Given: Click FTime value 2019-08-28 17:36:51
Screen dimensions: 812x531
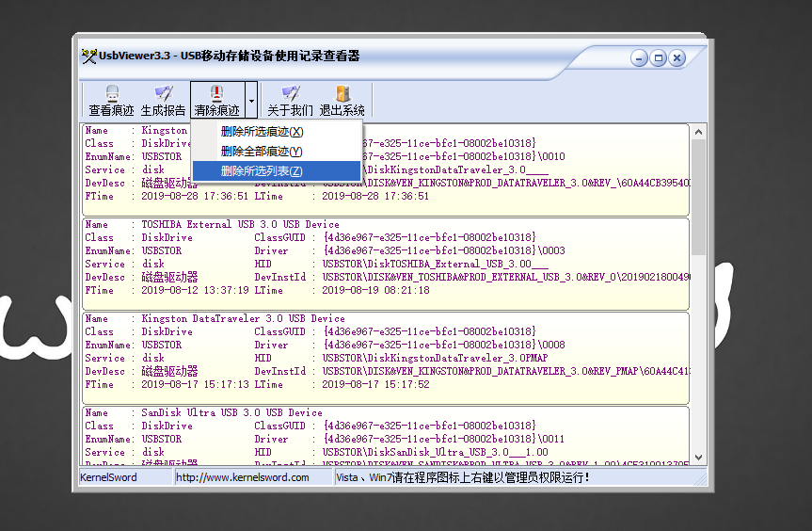Looking at the screenshot, I should tap(195, 197).
